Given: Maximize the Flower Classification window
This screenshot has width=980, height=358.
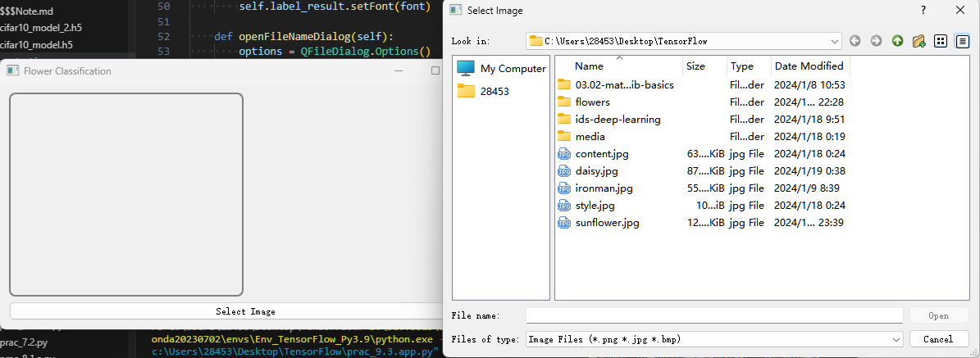Looking at the screenshot, I should click(x=435, y=70).
